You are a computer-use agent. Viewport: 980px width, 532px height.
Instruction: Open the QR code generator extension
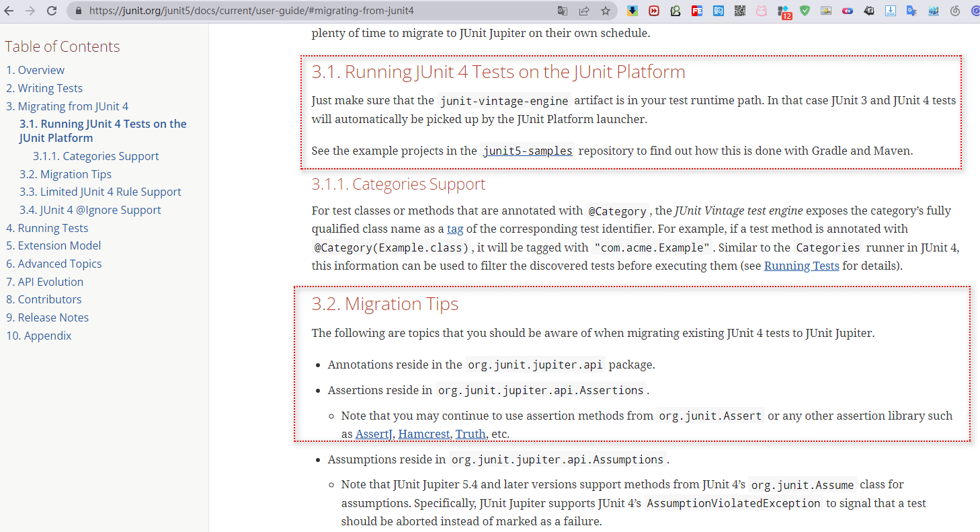click(740, 11)
